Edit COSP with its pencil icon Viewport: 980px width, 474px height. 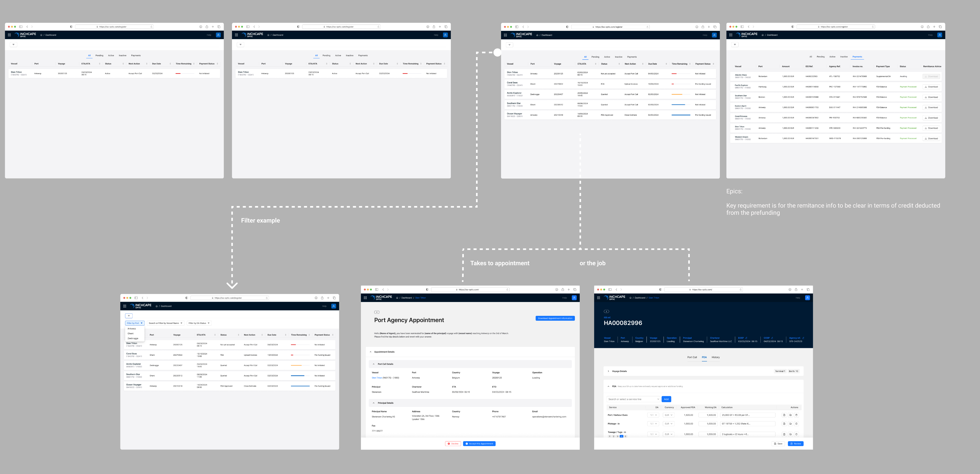772,338
